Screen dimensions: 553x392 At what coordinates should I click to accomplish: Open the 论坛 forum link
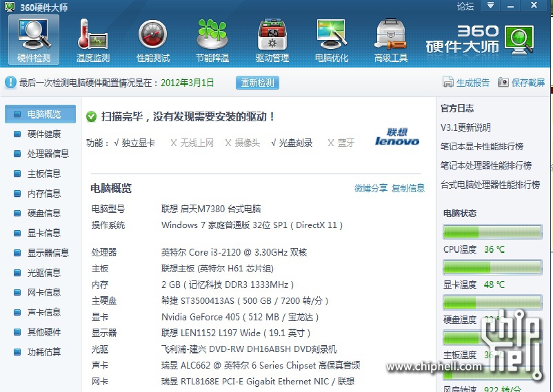pyautogui.click(x=465, y=6)
